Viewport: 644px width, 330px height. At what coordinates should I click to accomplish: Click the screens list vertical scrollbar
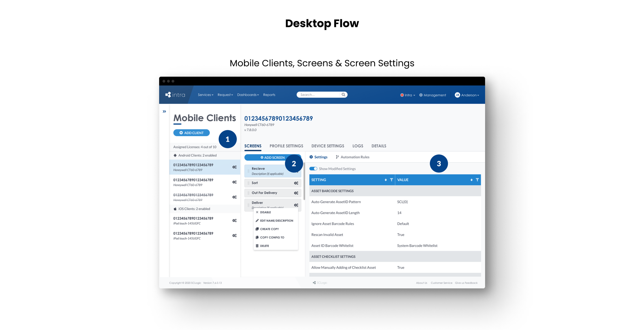coord(304,181)
